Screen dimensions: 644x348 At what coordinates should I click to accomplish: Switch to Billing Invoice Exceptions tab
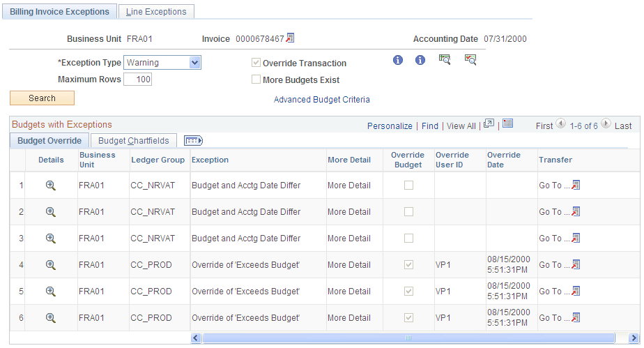point(59,11)
